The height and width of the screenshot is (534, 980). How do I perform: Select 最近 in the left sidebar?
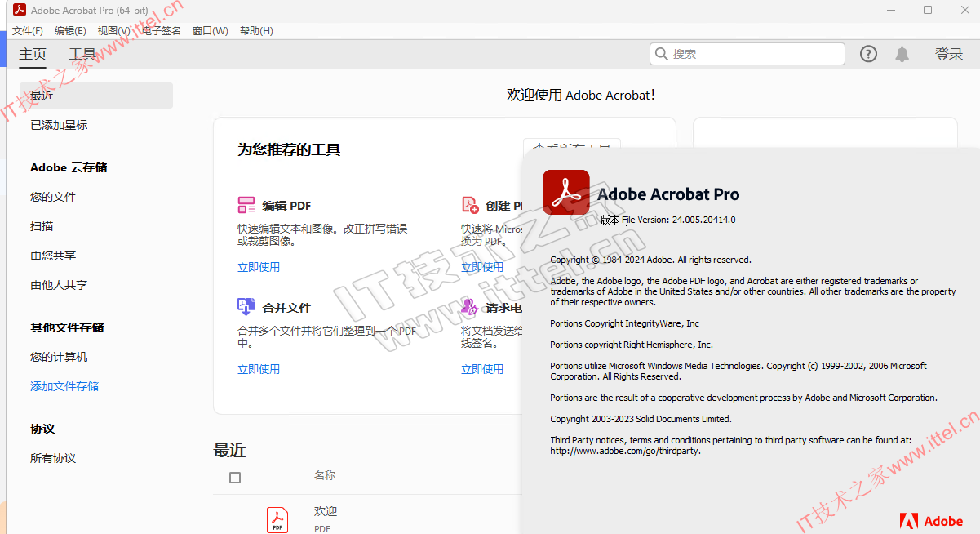(96, 96)
